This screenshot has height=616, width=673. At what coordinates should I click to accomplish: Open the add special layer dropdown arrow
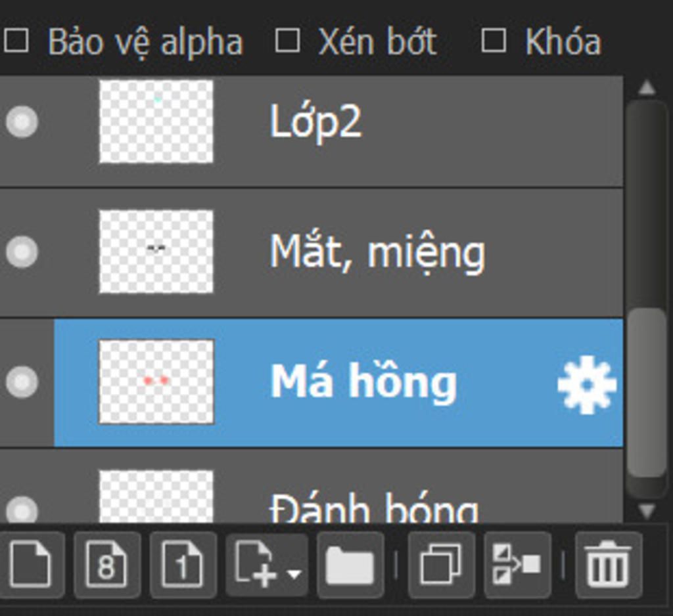[294, 573]
